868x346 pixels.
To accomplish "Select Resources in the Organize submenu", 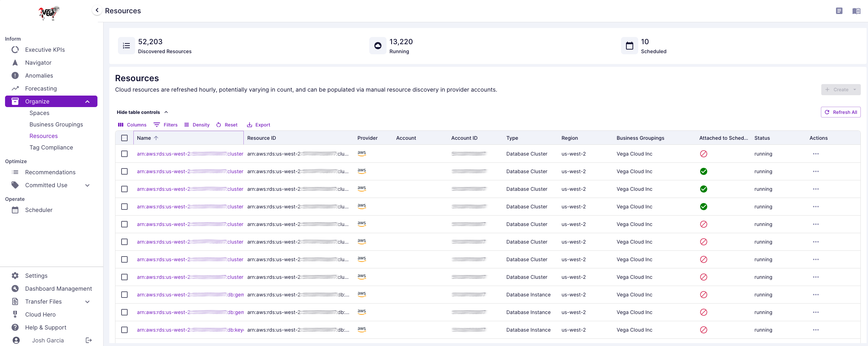I will coord(44,136).
